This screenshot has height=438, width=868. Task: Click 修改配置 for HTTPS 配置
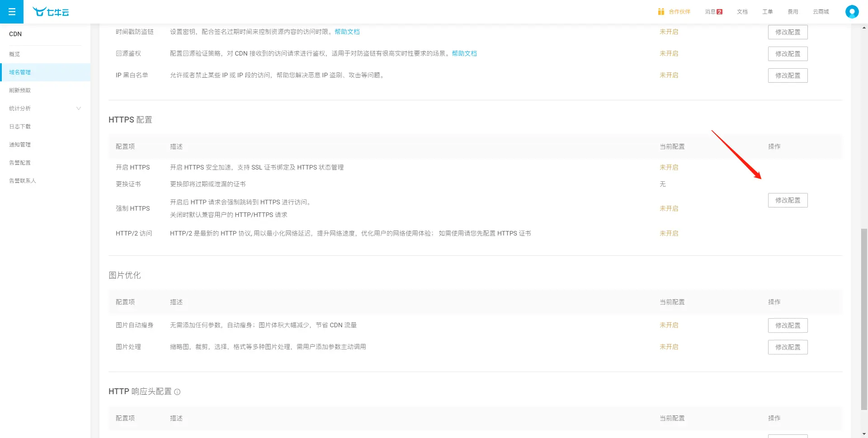(x=788, y=200)
